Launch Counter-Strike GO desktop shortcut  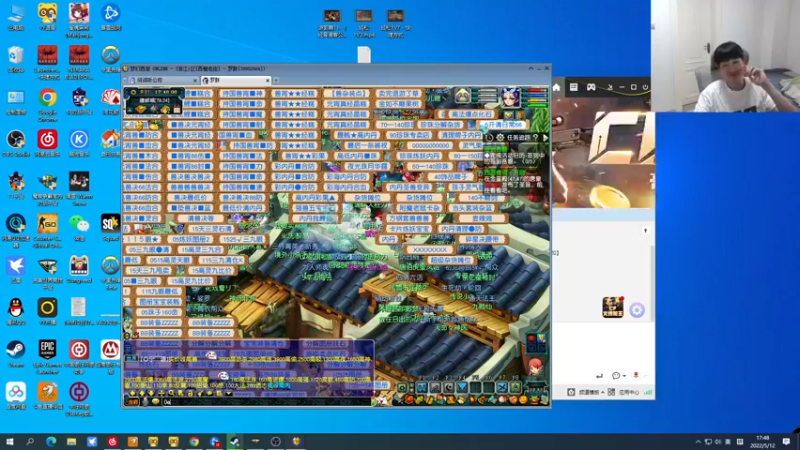[x=47, y=223]
